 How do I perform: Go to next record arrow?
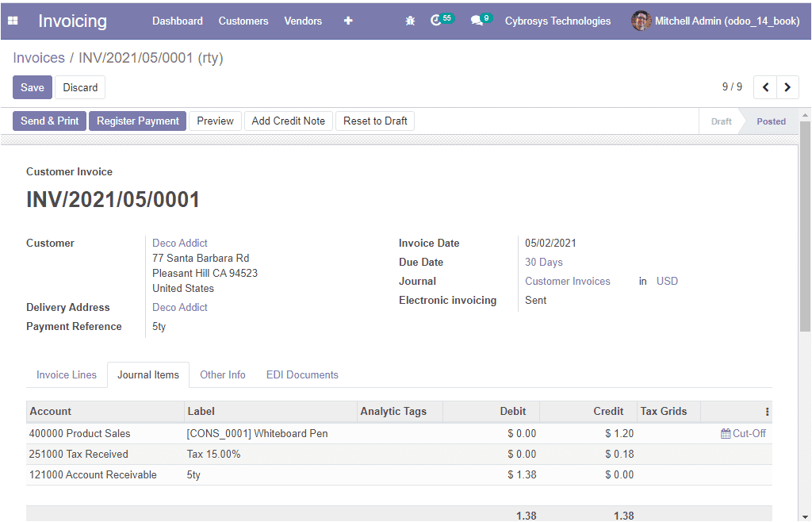pos(787,87)
